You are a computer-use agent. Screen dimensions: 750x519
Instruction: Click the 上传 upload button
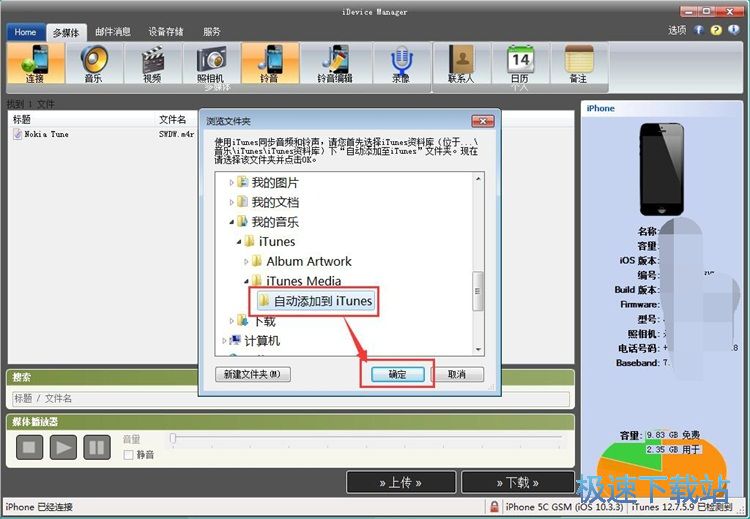click(401, 482)
